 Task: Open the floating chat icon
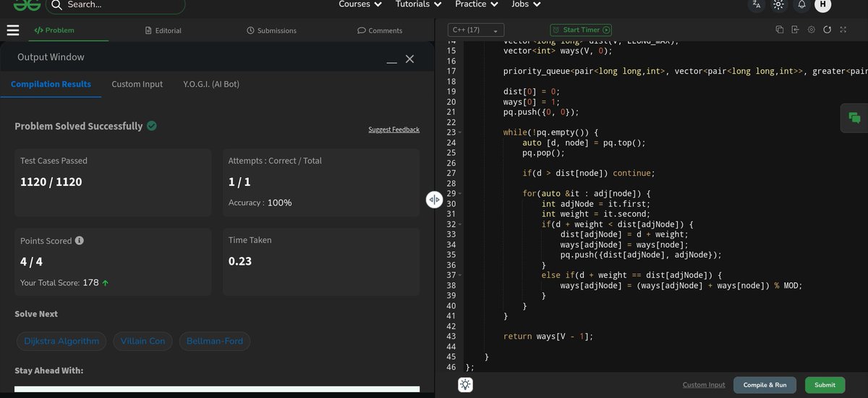tap(854, 118)
